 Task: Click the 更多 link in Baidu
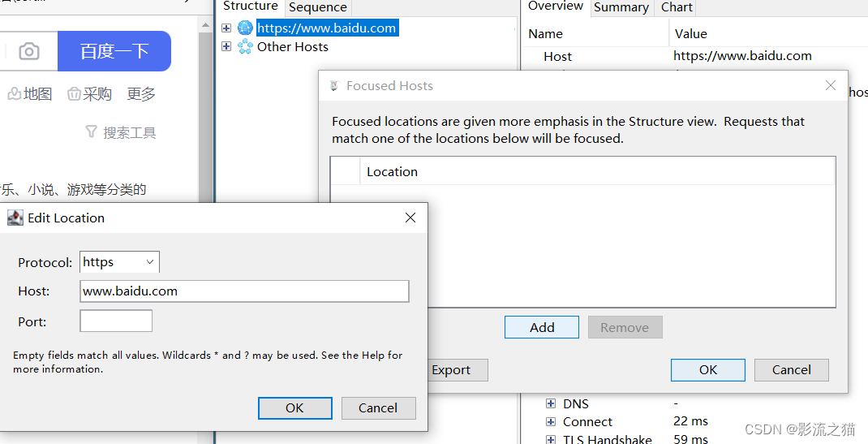pyautogui.click(x=140, y=94)
